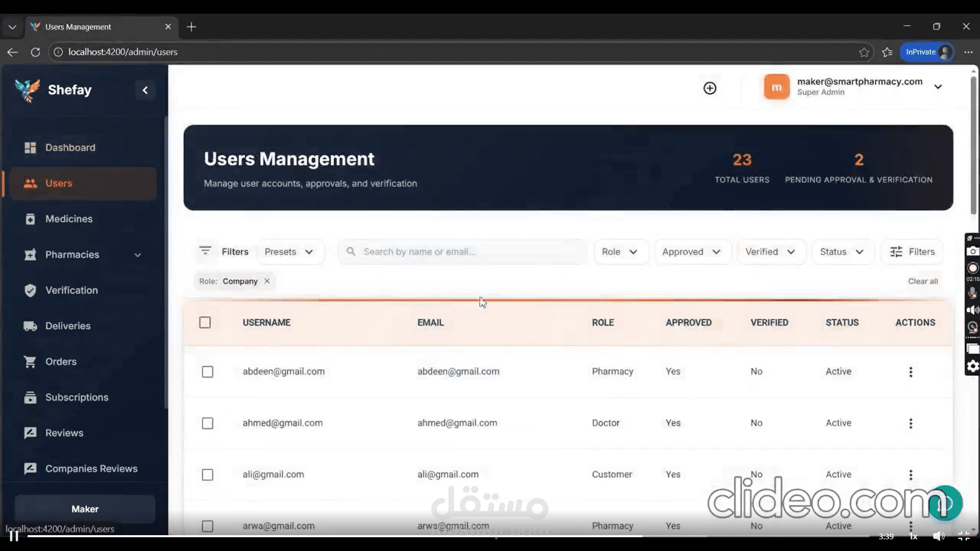Click the Maker button at sidebar bottom
Screen dimensions: 980x551
tap(85, 509)
